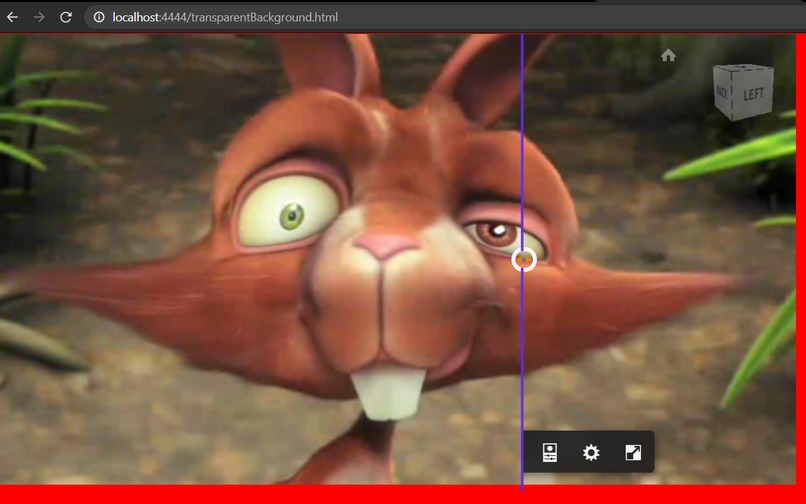Screen dimensions: 806x504
Task: Toggle full screen mode icon
Action: pyautogui.click(x=633, y=453)
